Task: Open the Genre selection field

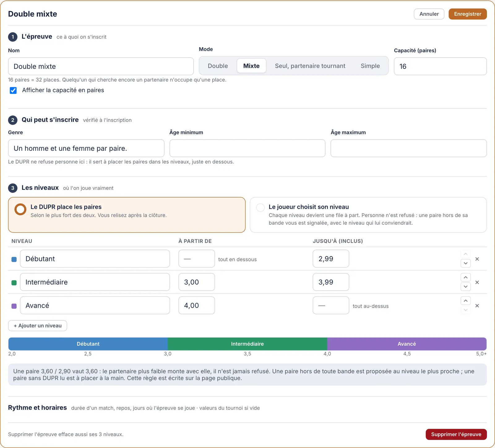Action: [x=86, y=148]
